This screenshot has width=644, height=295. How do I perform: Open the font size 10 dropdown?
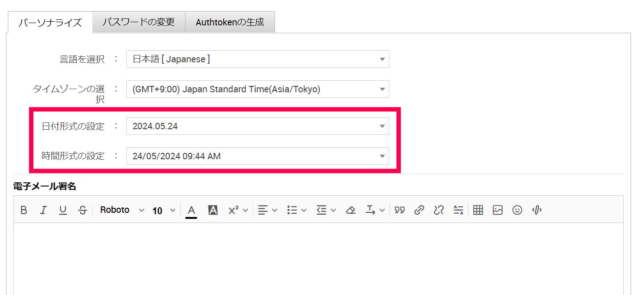coord(164,211)
